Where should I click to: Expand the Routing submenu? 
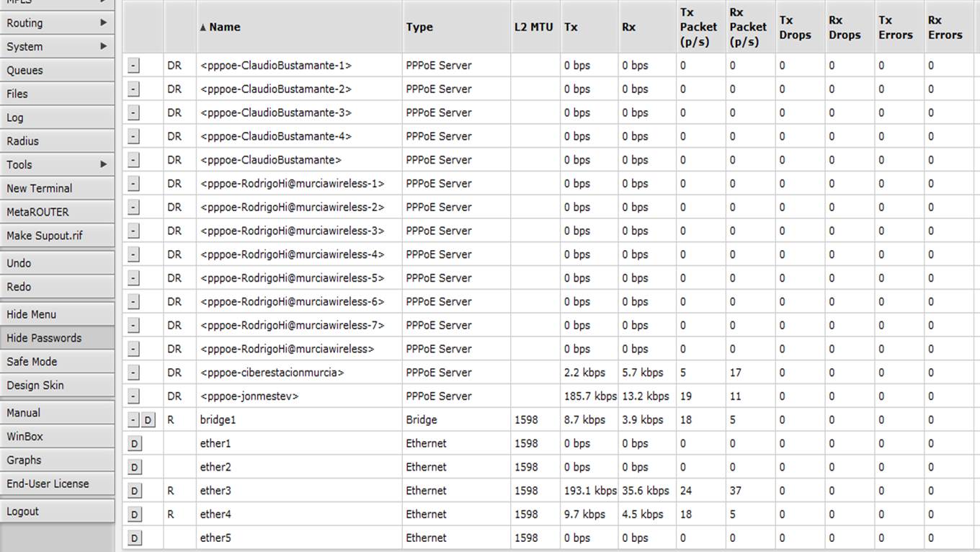click(x=57, y=23)
